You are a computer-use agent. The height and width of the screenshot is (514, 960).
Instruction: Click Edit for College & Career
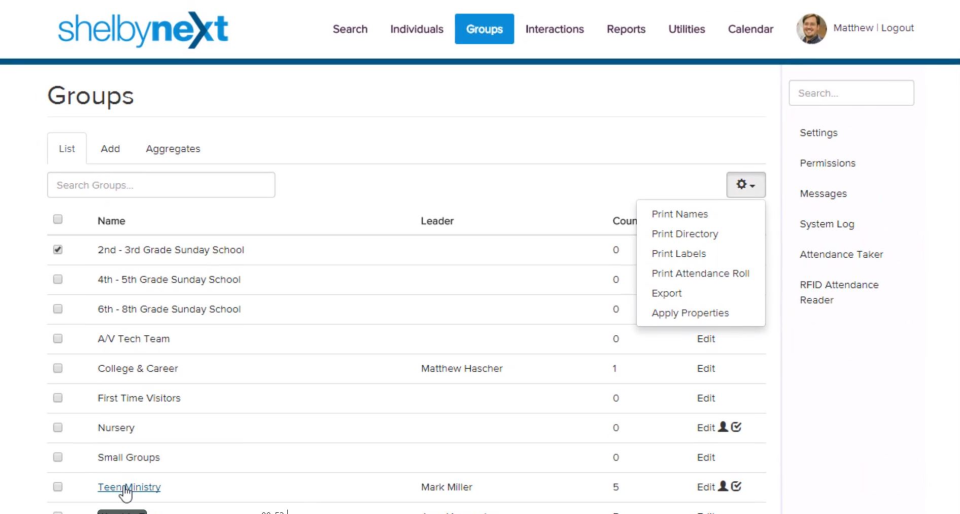click(706, 368)
